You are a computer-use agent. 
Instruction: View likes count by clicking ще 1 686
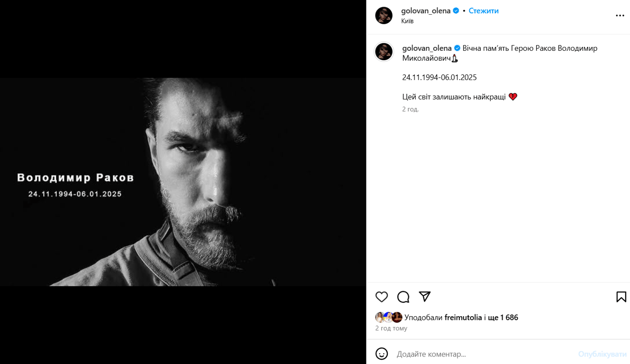coord(502,317)
